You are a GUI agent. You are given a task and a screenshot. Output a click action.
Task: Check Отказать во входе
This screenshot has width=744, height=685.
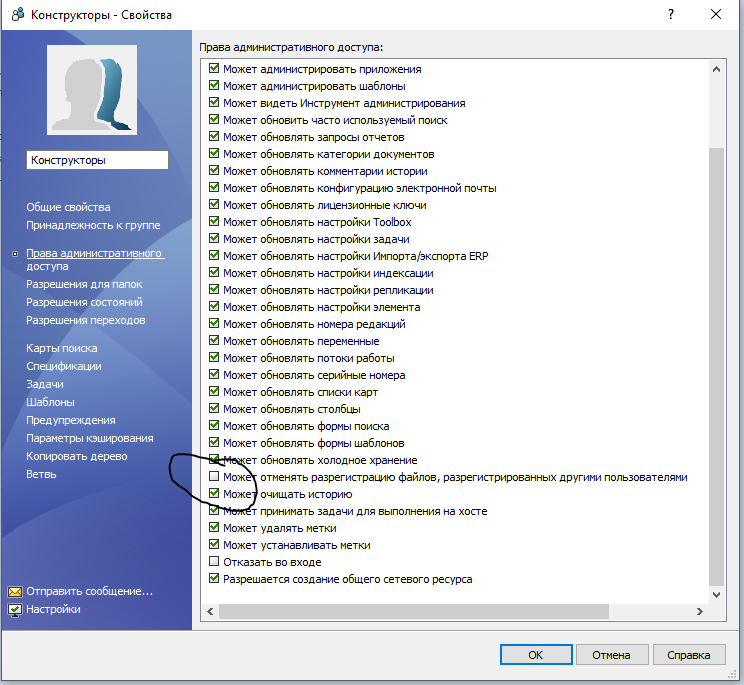point(214,562)
